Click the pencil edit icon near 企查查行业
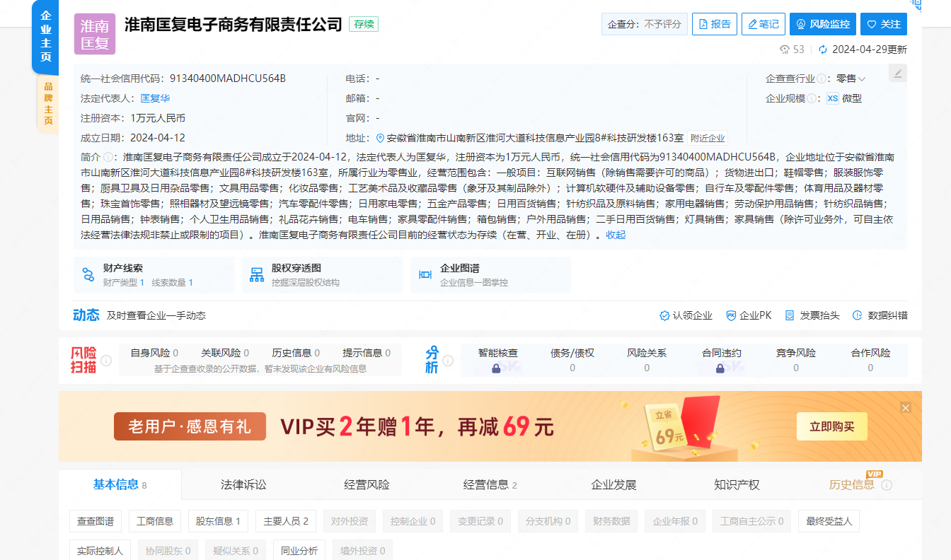Image resolution: width=951 pixels, height=560 pixels. point(897,73)
